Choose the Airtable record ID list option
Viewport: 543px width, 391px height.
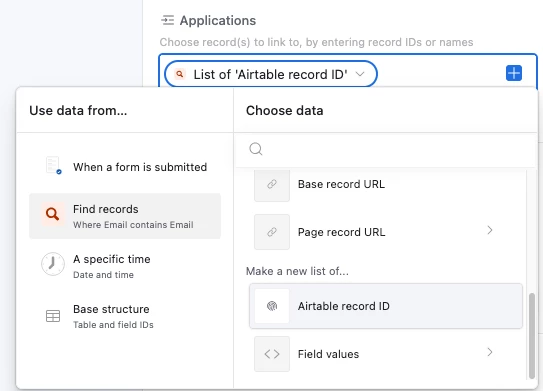(x=386, y=306)
